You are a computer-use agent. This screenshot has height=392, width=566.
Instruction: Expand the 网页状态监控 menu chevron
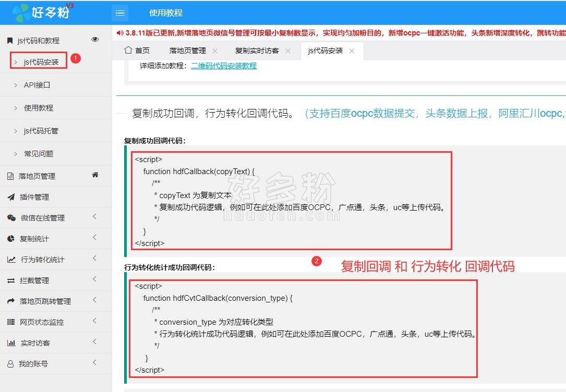click(94, 321)
